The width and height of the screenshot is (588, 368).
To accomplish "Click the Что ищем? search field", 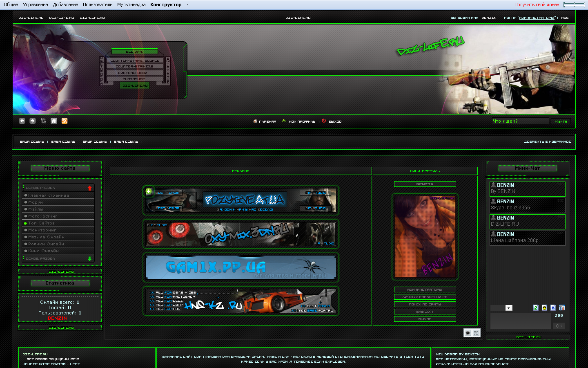I will point(520,121).
